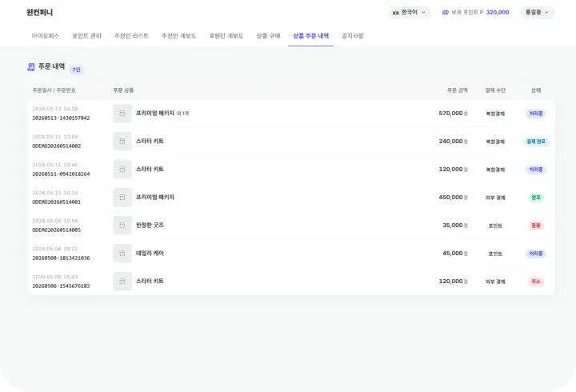Click the 320,000 points balance
The image size is (576, 392).
click(x=498, y=13)
